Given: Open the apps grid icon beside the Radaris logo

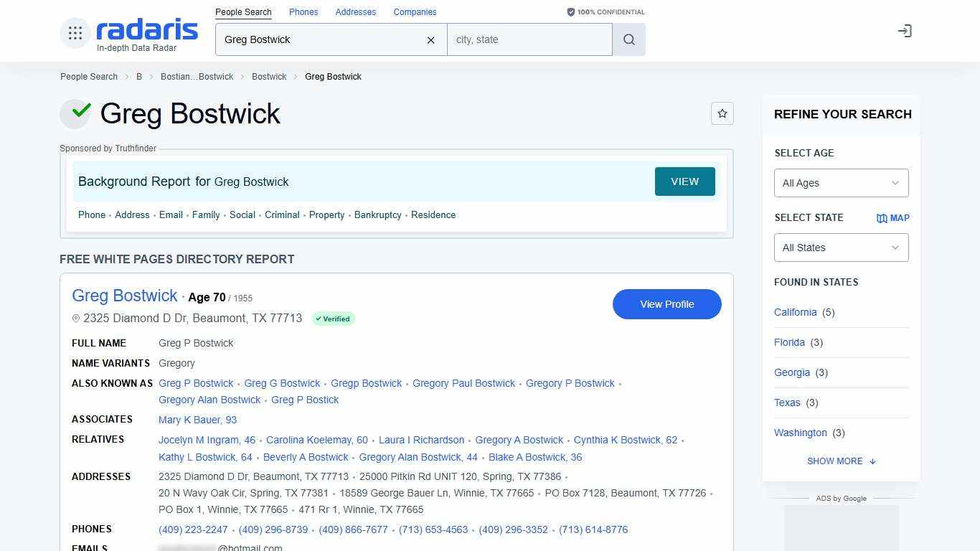Looking at the screenshot, I should [75, 32].
